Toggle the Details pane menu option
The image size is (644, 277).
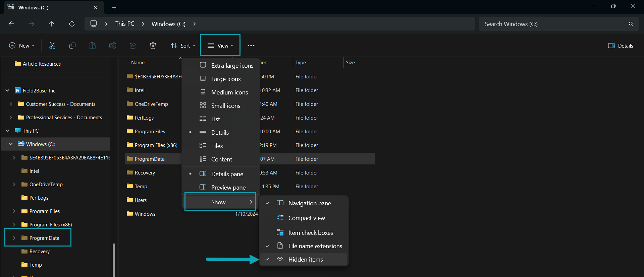(221, 174)
